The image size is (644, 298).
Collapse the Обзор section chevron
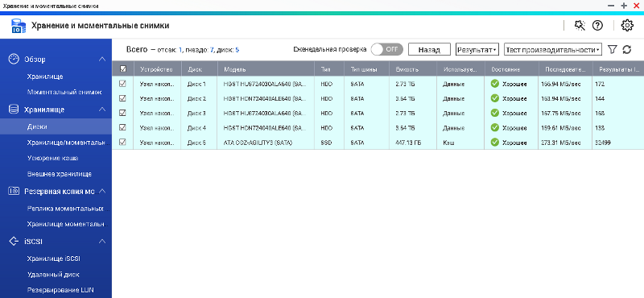pyautogui.click(x=102, y=59)
